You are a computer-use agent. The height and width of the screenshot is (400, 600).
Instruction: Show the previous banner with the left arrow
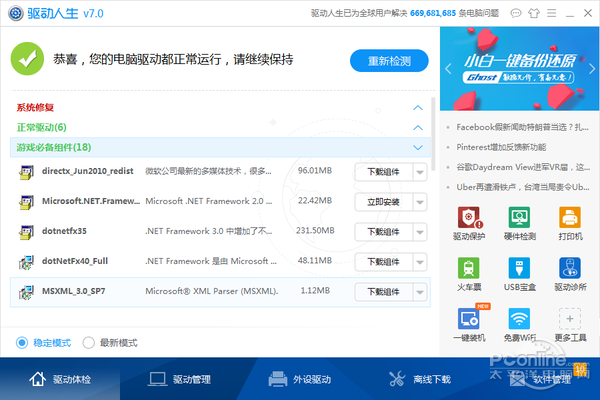pyautogui.click(x=448, y=69)
